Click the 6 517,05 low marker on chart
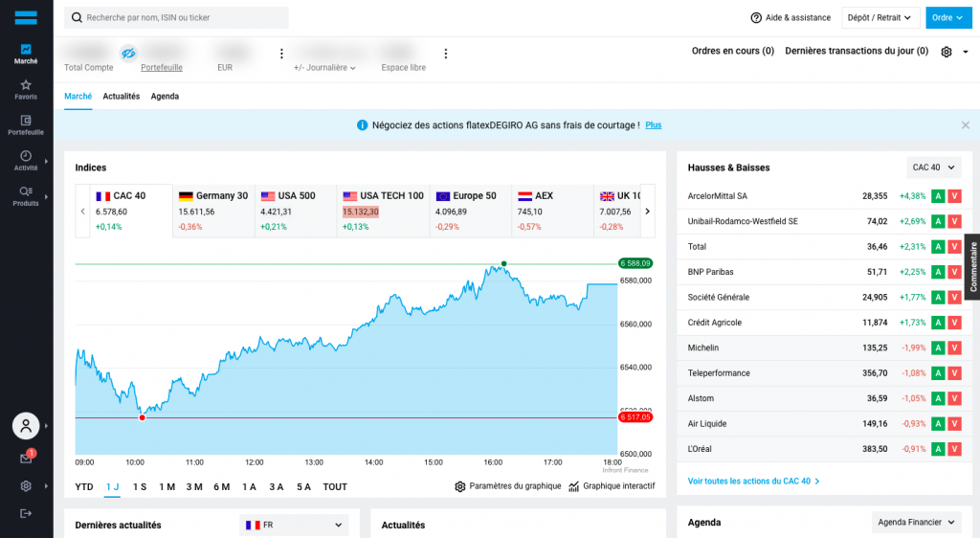Viewport: 980px width, 538px height. point(635,416)
